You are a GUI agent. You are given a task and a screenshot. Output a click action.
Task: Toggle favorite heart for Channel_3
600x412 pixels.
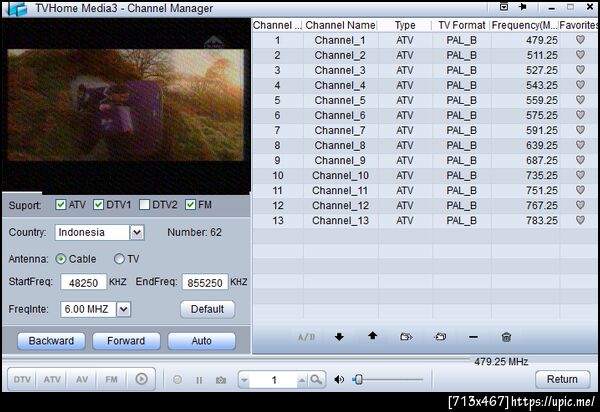pos(580,70)
